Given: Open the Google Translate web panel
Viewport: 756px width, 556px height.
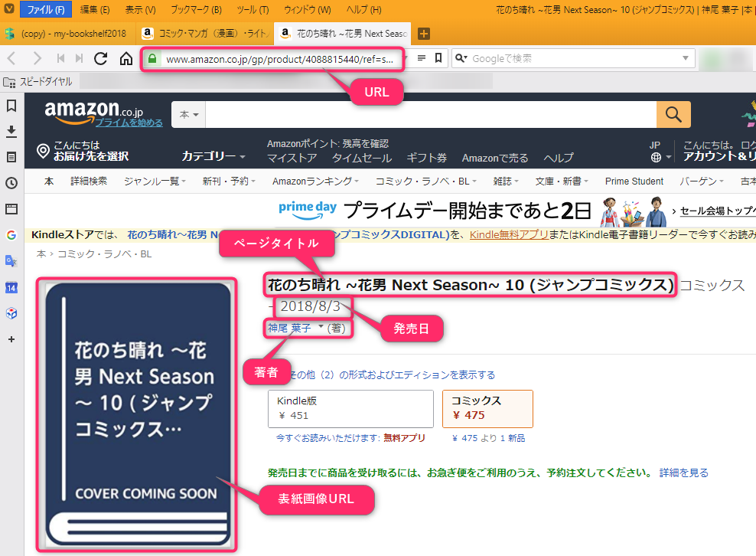Looking at the screenshot, I should click(x=11, y=261).
